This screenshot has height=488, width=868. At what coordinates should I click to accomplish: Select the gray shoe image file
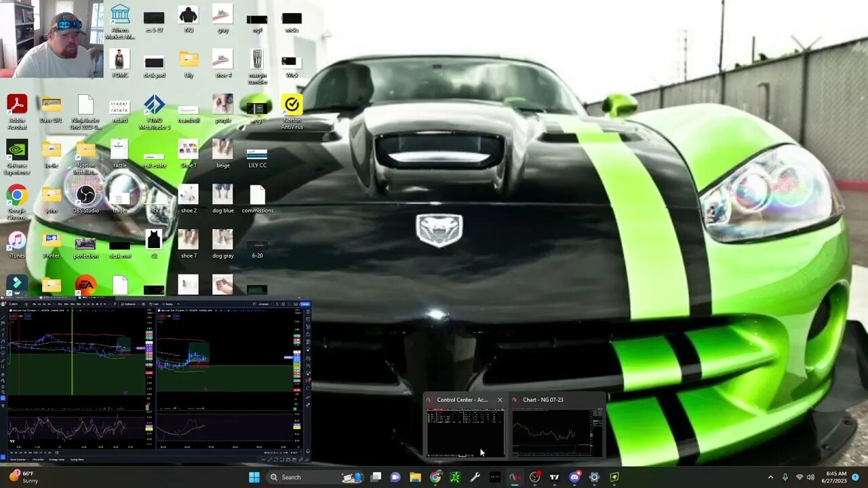(x=222, y=19)
